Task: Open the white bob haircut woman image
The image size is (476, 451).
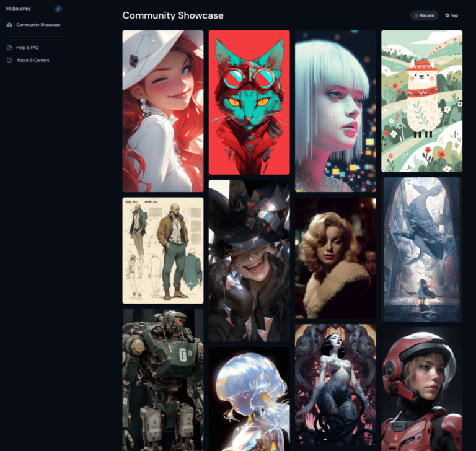Action: point(335,111)
